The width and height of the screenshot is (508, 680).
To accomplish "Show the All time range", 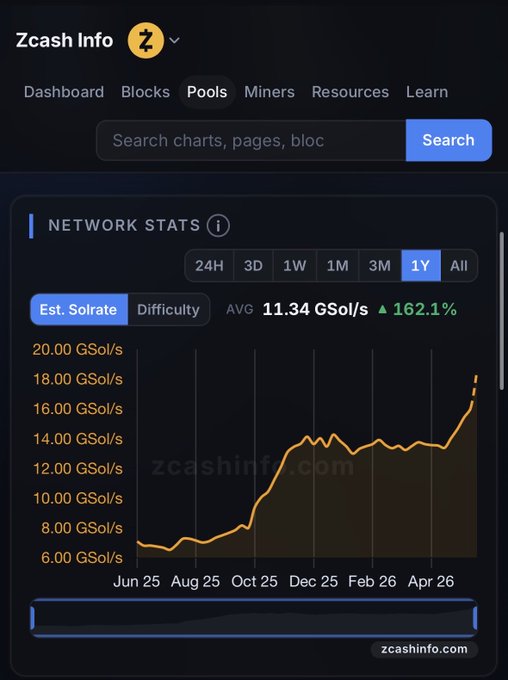I will [x=459, y=265].
